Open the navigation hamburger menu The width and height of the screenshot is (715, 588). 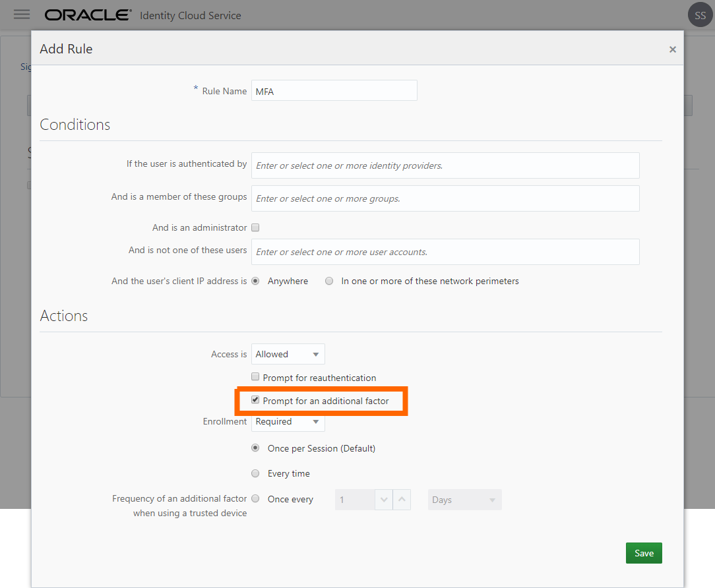coord(22,15)
